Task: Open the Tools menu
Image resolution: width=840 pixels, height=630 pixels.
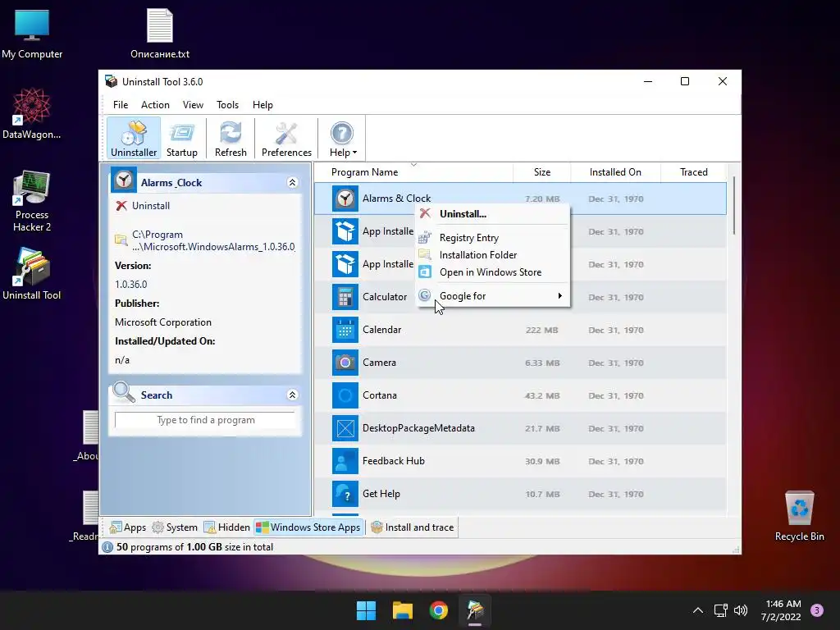Action: coord(228,105)
